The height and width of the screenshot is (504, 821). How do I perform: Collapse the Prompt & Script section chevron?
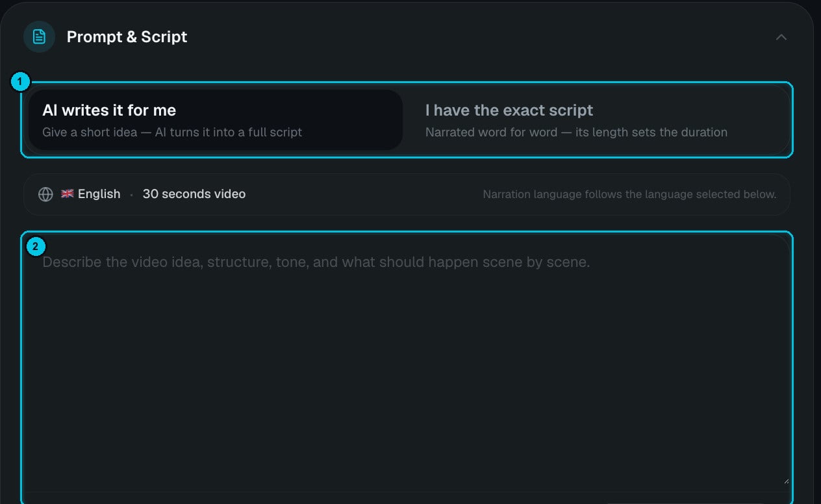coord(781,37)
